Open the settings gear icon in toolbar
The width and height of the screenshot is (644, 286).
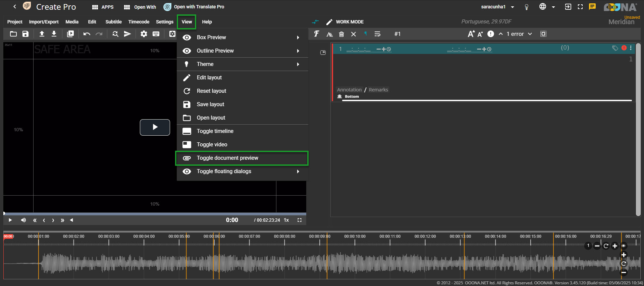pyautogui.click(x=144, y=34)
